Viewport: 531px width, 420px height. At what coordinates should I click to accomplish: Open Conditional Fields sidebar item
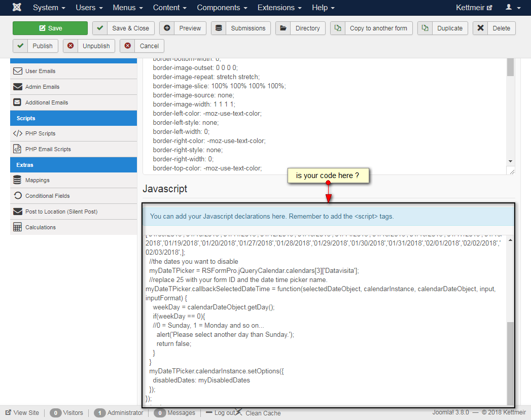click(74, 196)
